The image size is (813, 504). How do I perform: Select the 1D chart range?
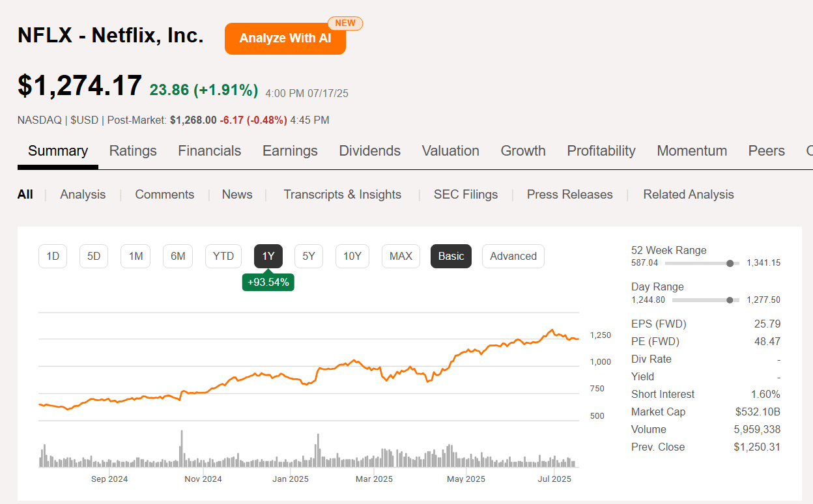pos(53,256)
